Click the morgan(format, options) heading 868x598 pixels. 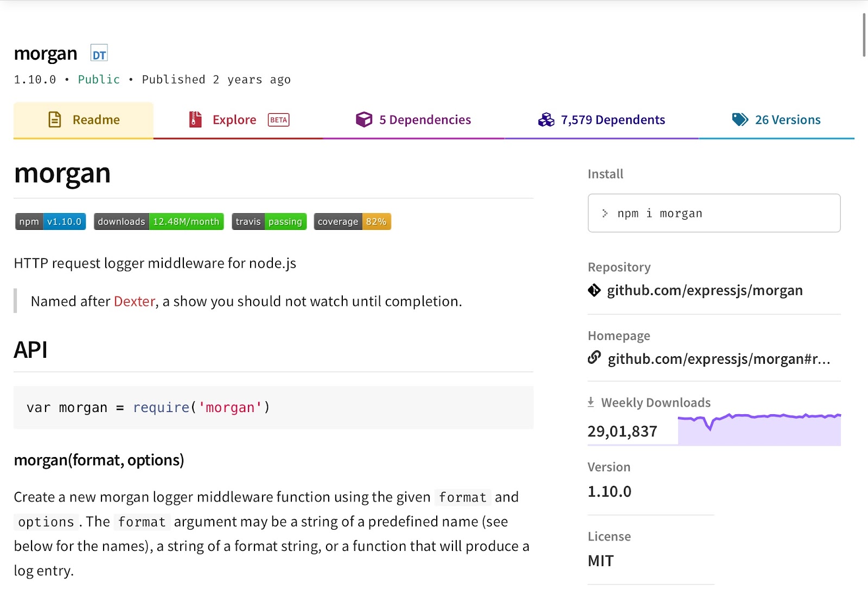tap(99, 460)
